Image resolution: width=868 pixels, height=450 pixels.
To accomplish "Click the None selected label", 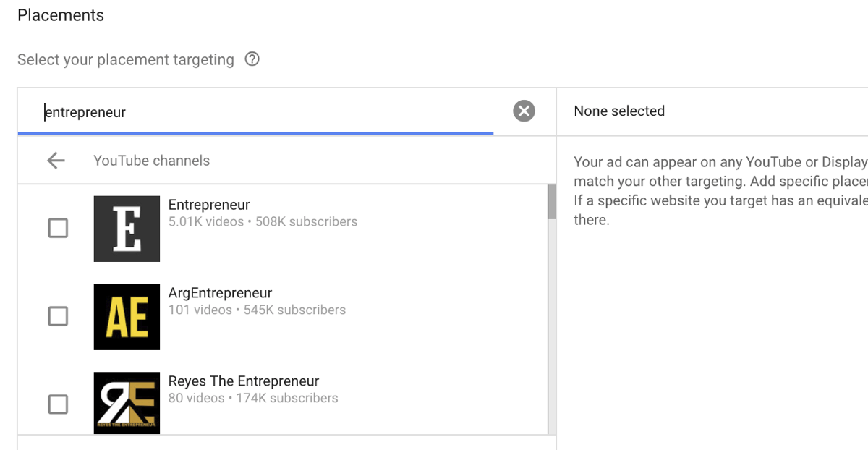I will point(619,111).
